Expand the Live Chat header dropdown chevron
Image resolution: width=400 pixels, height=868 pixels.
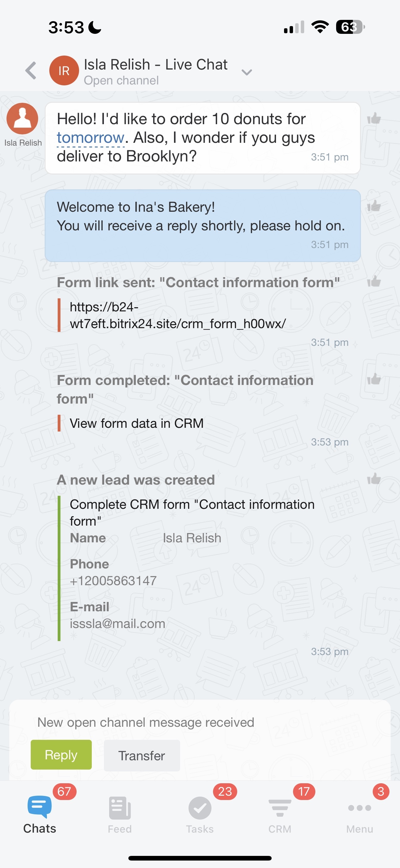tap(247, 72)
